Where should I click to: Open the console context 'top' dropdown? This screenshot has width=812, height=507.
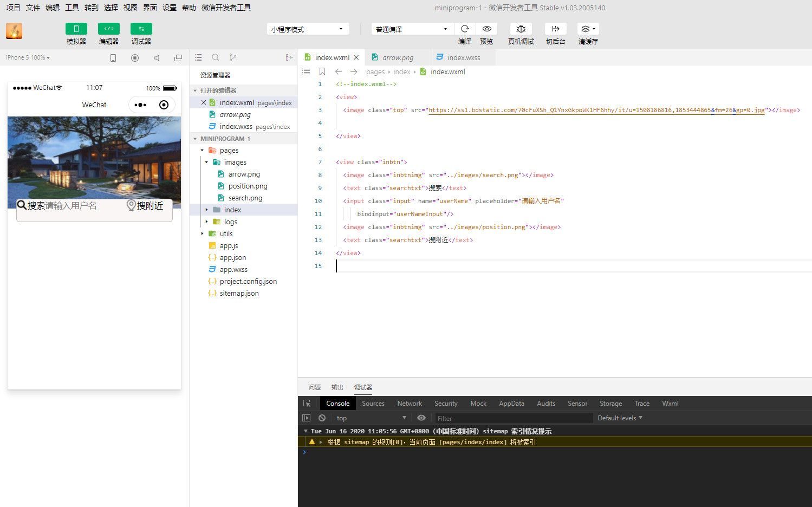point(371,418)
